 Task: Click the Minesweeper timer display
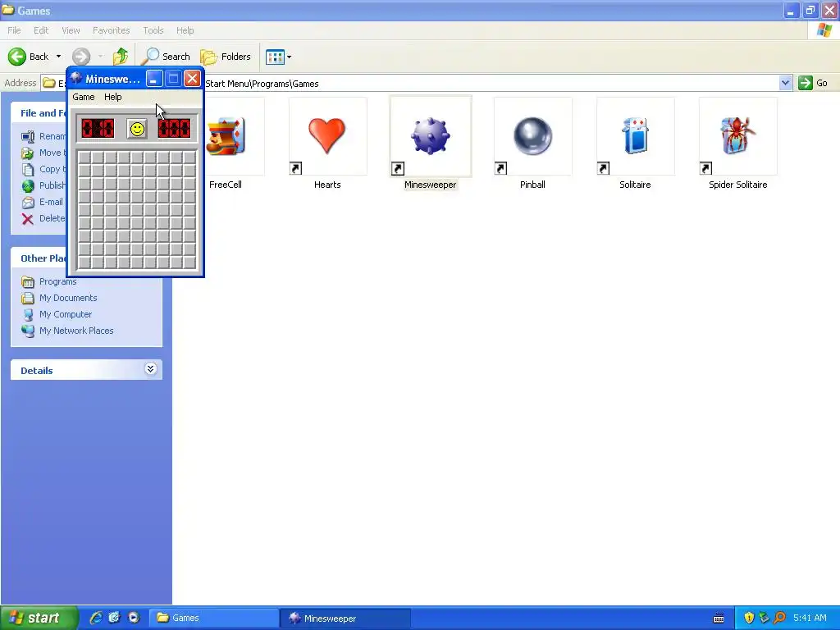tap(174, 129)
